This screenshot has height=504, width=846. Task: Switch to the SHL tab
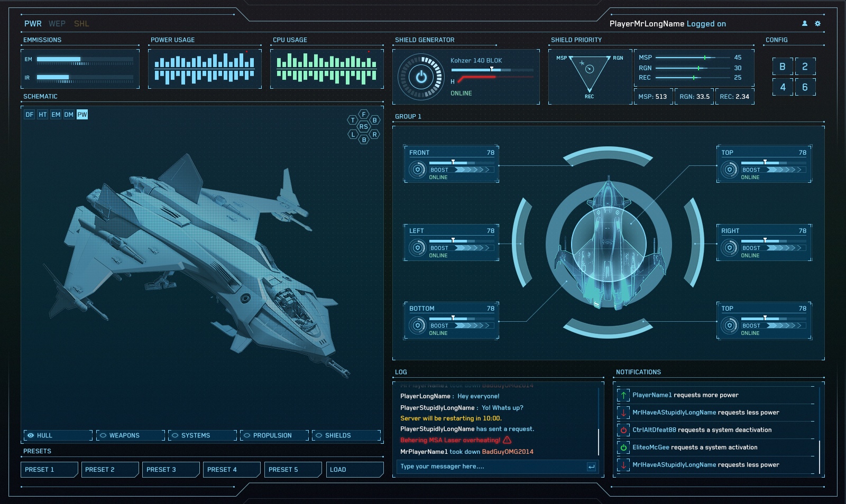81,24
